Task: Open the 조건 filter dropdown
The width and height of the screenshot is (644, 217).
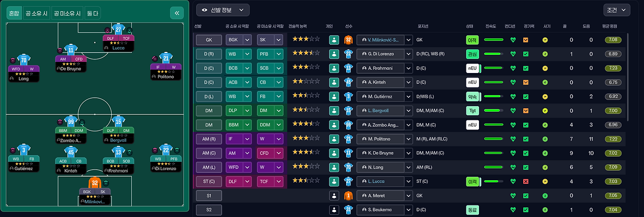Action: pyautogui.click(x=616, y=10)
